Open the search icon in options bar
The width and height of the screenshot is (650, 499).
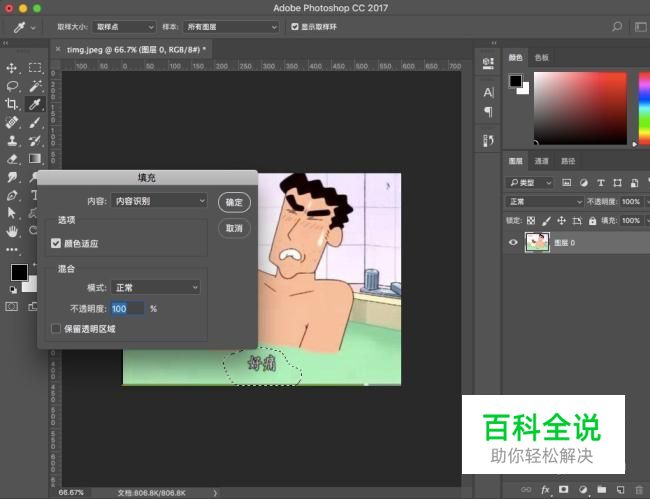[617, 27]
